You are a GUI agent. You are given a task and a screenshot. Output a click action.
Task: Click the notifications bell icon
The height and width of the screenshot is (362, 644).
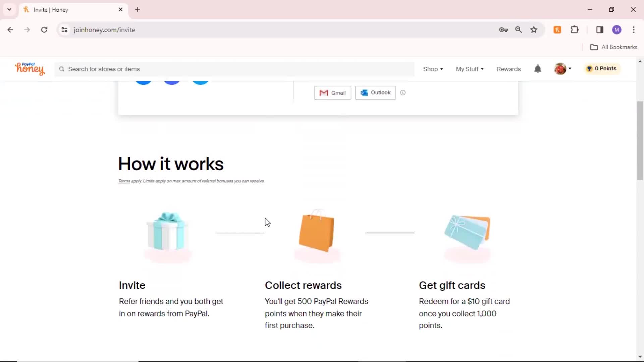click(538, 68)
